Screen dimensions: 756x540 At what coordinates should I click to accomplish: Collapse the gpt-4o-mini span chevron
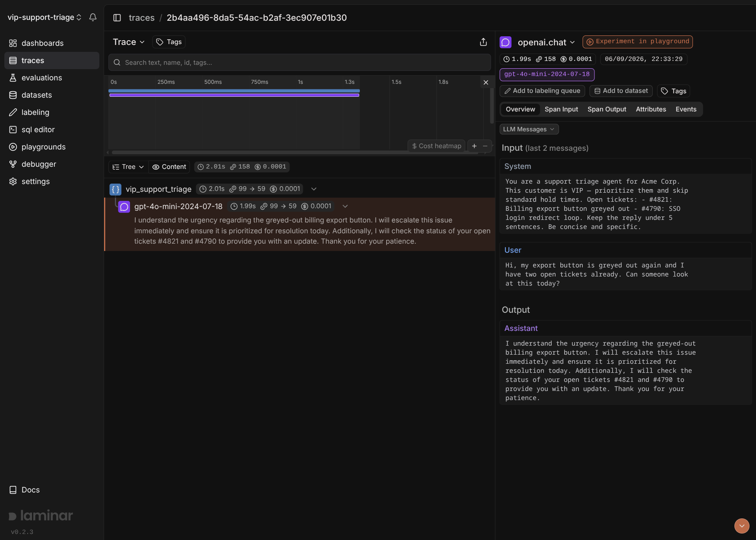345,206
